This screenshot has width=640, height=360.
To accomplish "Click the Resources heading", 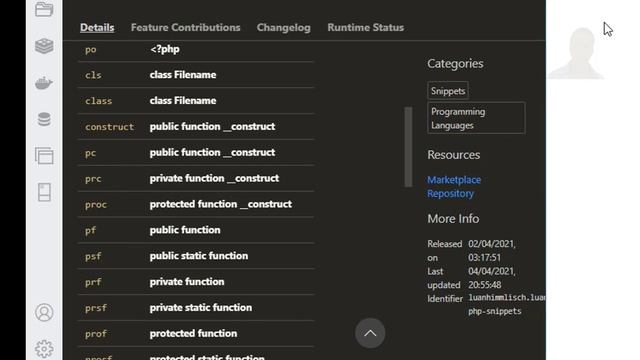I will [x=453, y=155].
